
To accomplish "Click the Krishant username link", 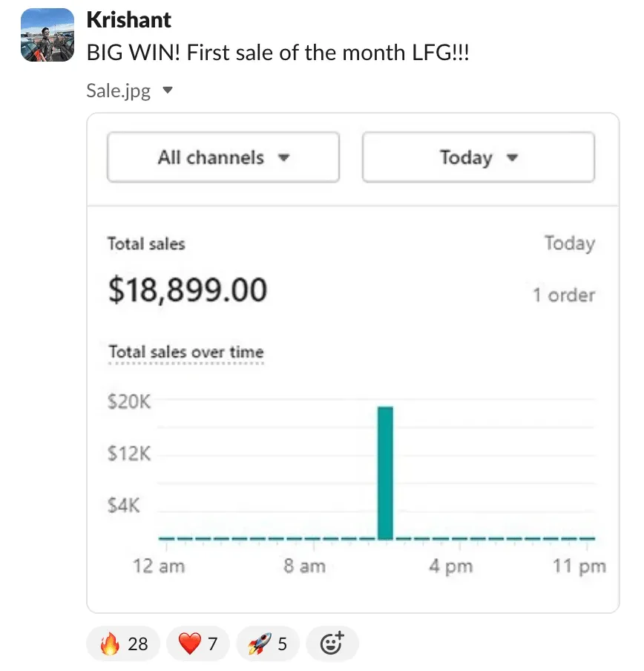I will (128, 20).
